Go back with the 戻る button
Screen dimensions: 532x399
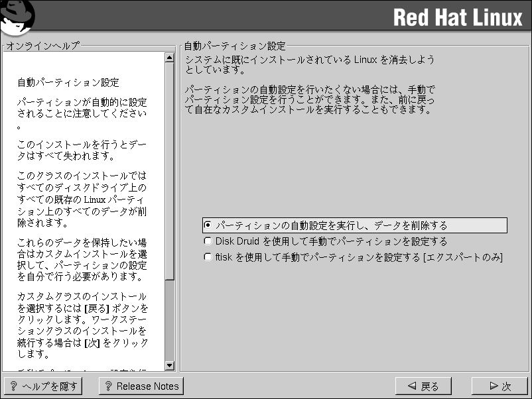coord(423,386)
